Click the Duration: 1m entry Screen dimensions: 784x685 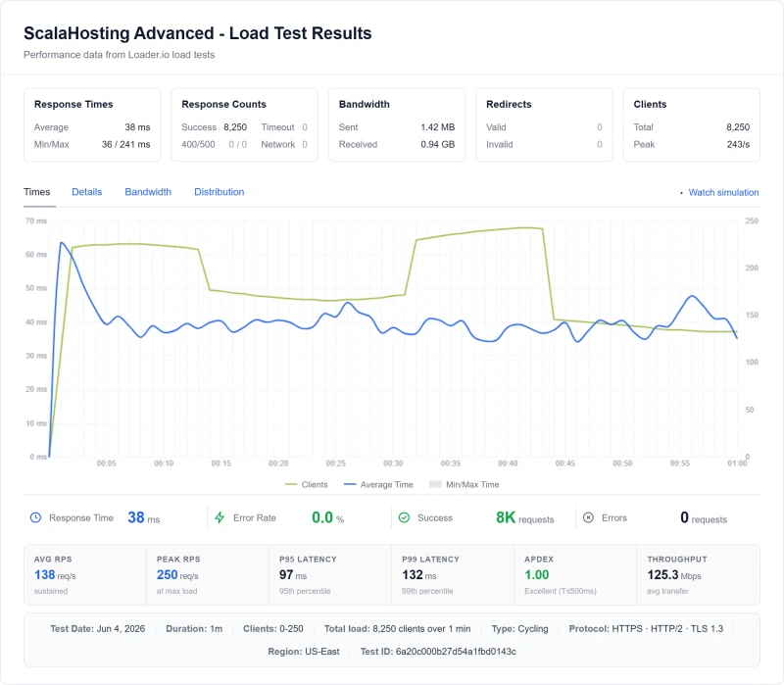pos(194,628)
